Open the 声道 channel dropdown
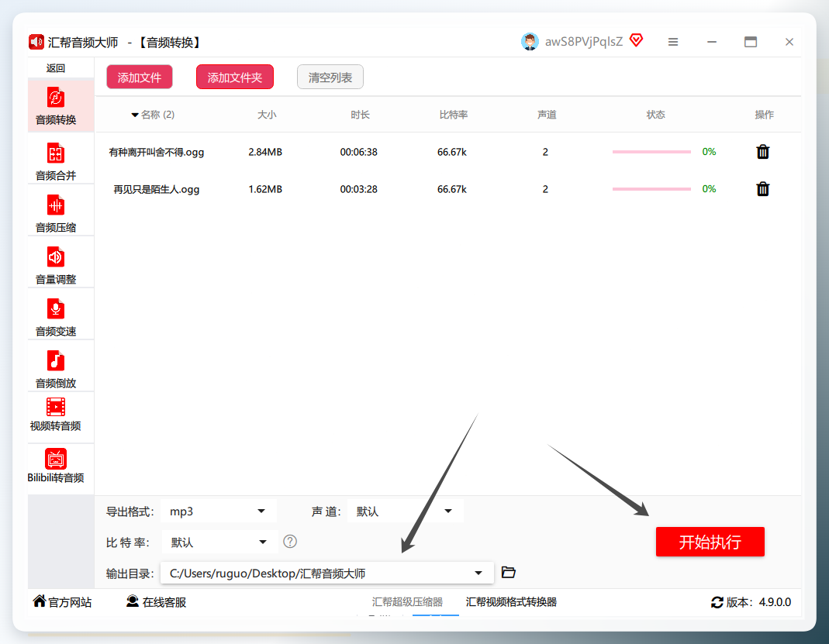The width and height of the screenshot is (829, 644). click(406, 511)
